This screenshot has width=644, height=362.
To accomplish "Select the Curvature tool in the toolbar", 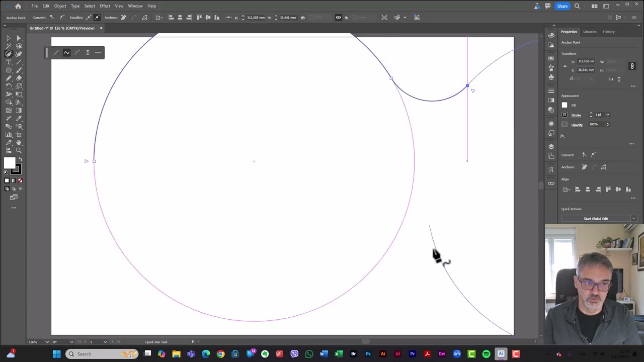I will pyautogui.click(x=9, y=54).
